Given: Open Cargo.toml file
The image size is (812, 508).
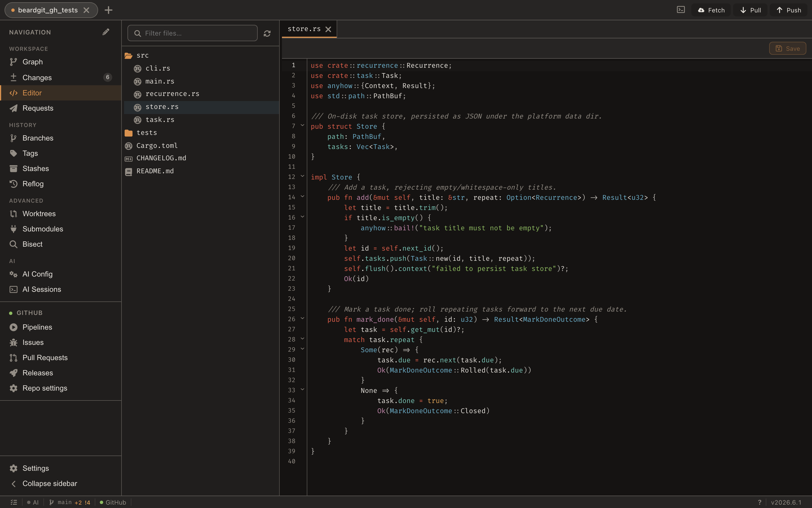Looking at the screenshot, I should point(201,145).
